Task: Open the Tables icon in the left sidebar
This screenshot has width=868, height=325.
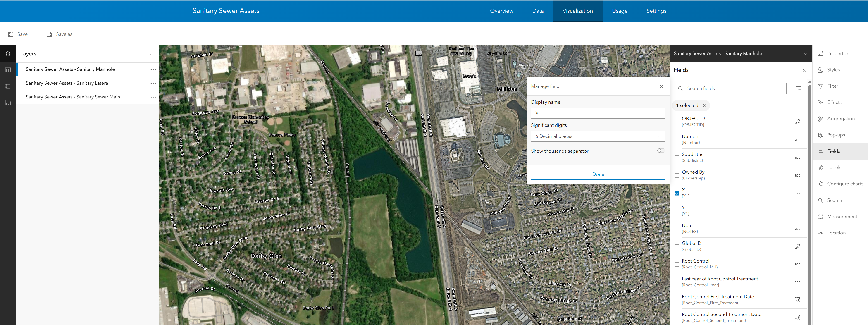Action: pyautogui.click(x=8, y=70)
